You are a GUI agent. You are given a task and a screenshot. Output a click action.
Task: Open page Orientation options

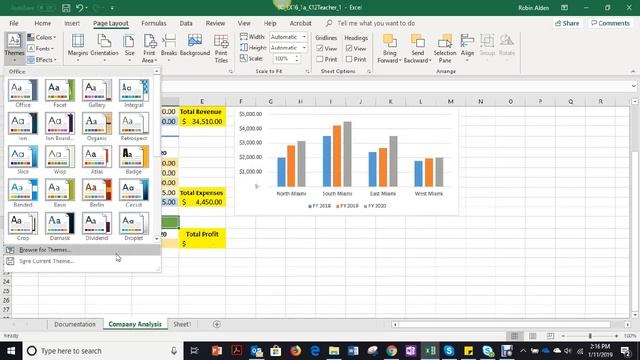click(x=104, y=49)
